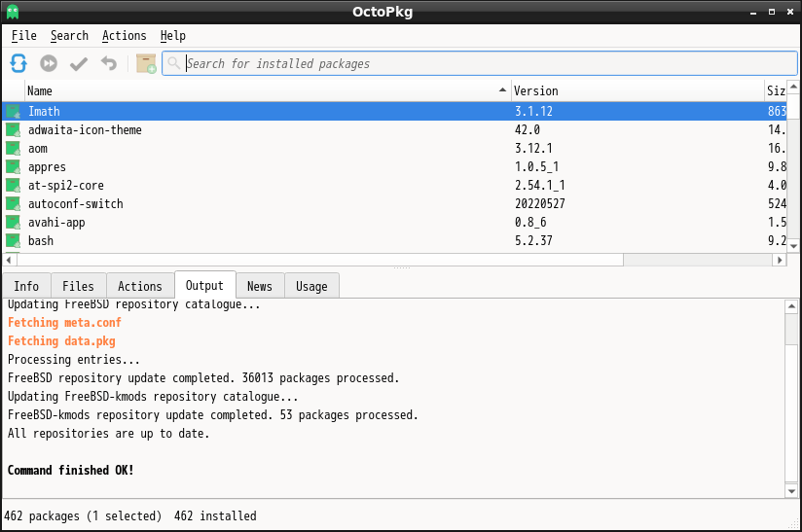The image size is (802, 532).
Task: Select the Imath package row
Action: [394, 111]
